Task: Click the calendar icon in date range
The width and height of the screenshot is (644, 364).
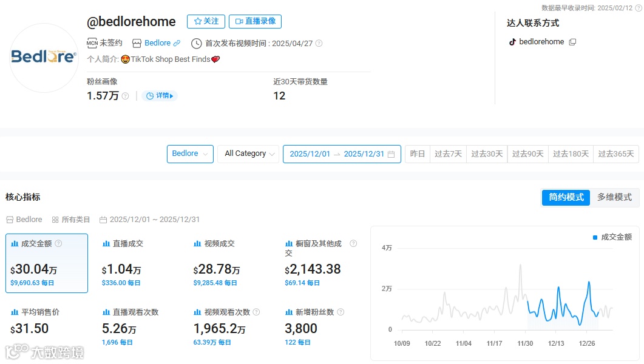Action: tap(391, 154)
